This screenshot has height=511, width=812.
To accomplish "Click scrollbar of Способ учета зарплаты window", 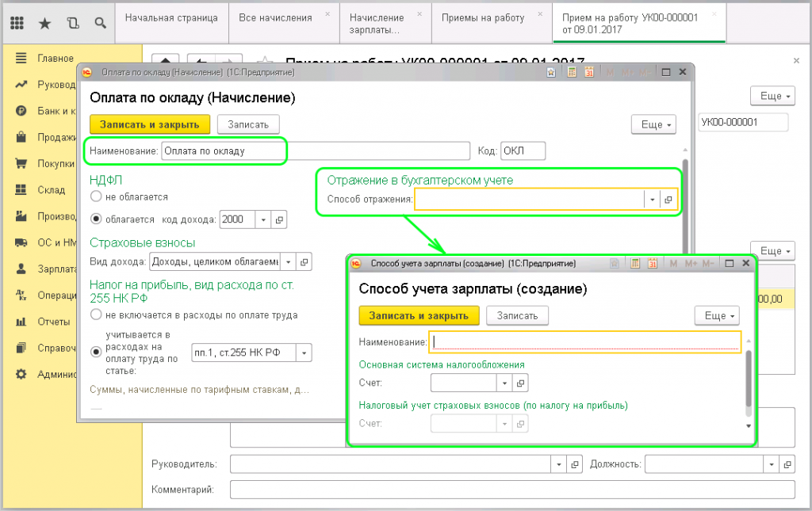I will coord(749,379).
